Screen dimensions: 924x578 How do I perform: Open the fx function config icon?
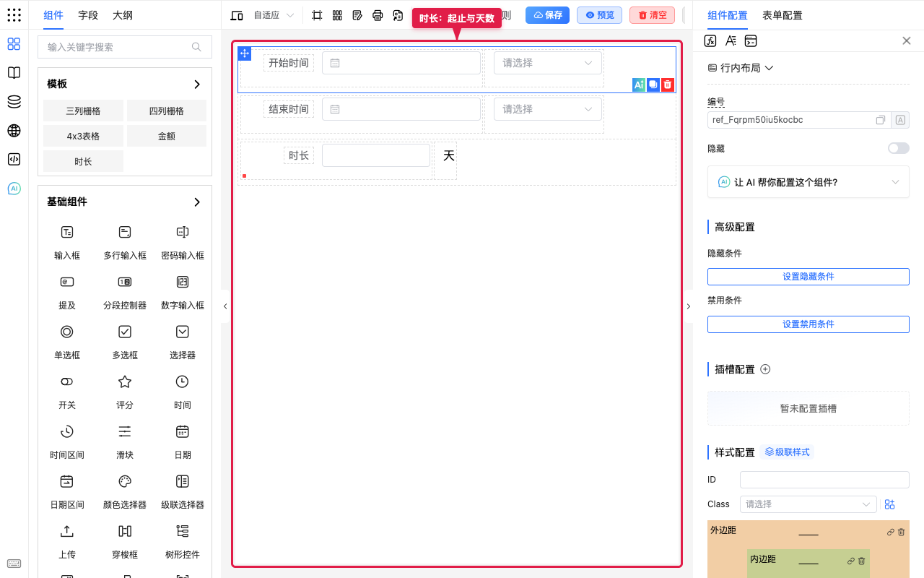(710, 41)
